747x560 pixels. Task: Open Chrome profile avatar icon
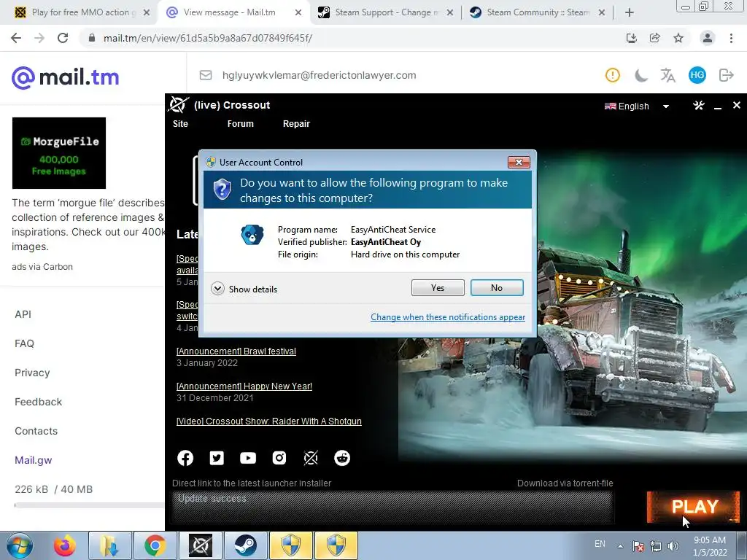tap(708, 38)
